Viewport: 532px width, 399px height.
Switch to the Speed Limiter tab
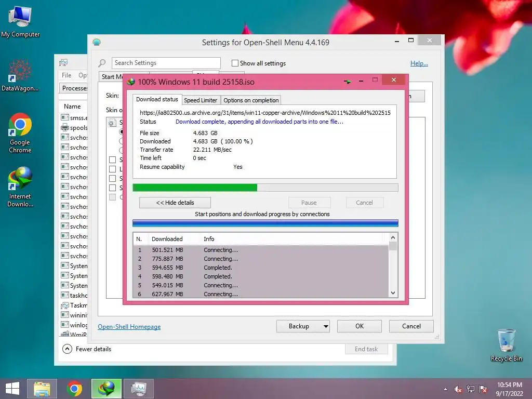tap(201, 100)
